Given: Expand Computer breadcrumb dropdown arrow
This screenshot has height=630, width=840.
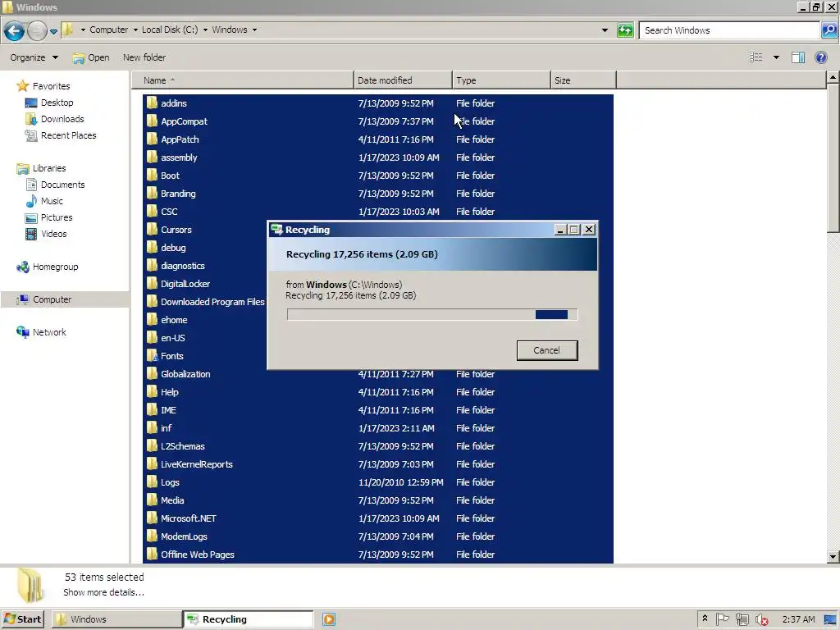Looking at the screenshot, I should tap(135, 30).
